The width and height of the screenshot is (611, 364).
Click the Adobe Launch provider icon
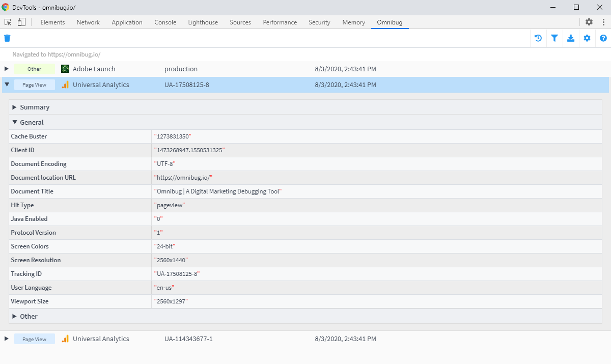pyautogui.click(x=65, y=69)
